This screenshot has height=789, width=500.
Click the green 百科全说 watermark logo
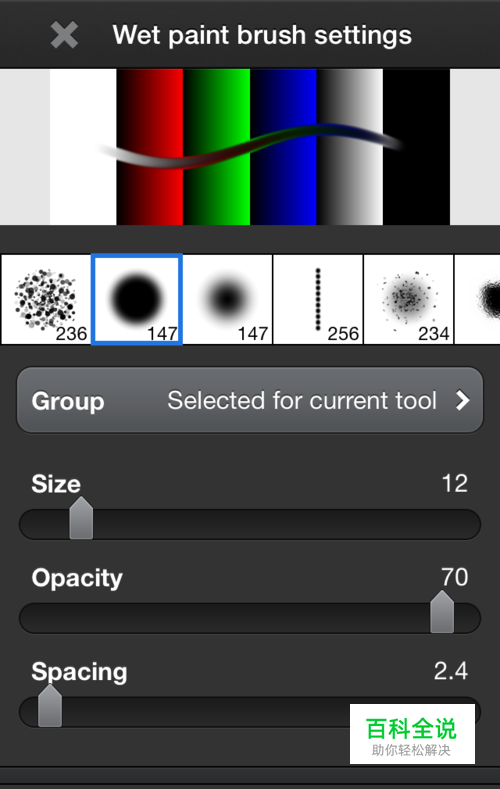[x=412, y=734]
